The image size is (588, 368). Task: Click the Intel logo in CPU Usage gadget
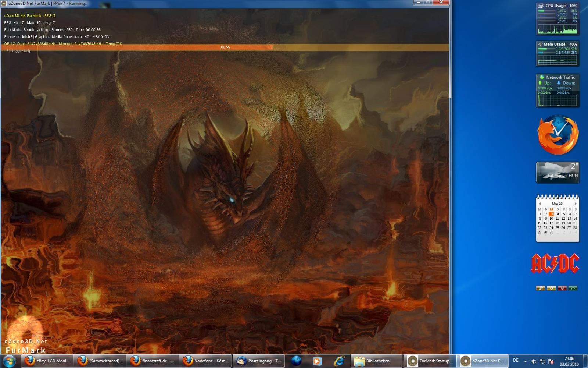[541, 6]
